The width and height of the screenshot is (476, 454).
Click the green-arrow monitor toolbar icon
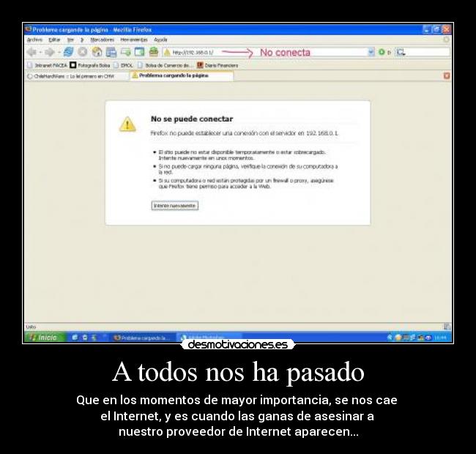(125, 52)
